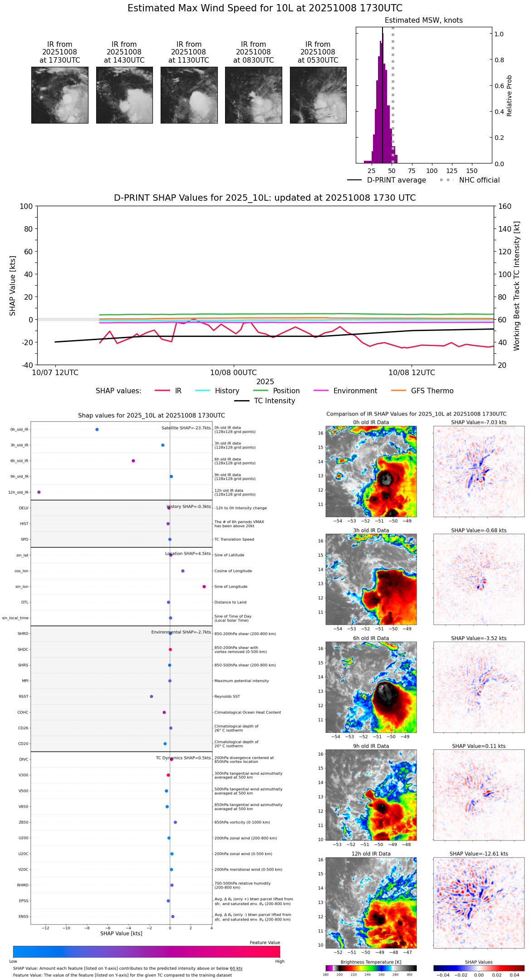Click the 'History SHAP=-0.3kts' annotation

189,507
